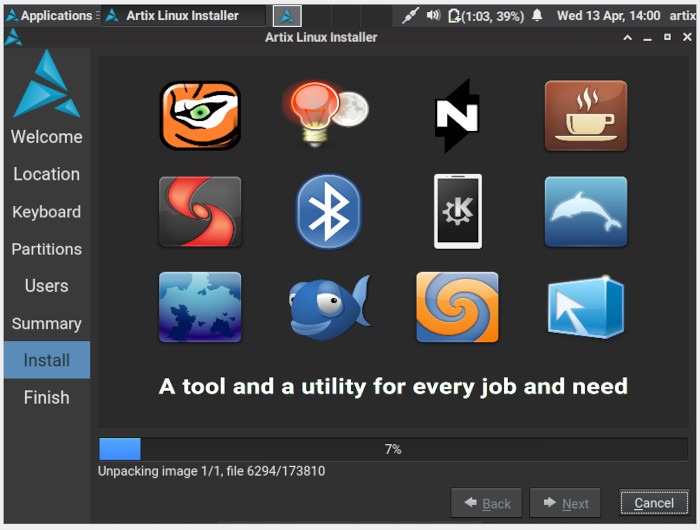This screenshot has height=530, width=700.
Task: Click the Artix logo in the window title bar
Action: point(13,37)
